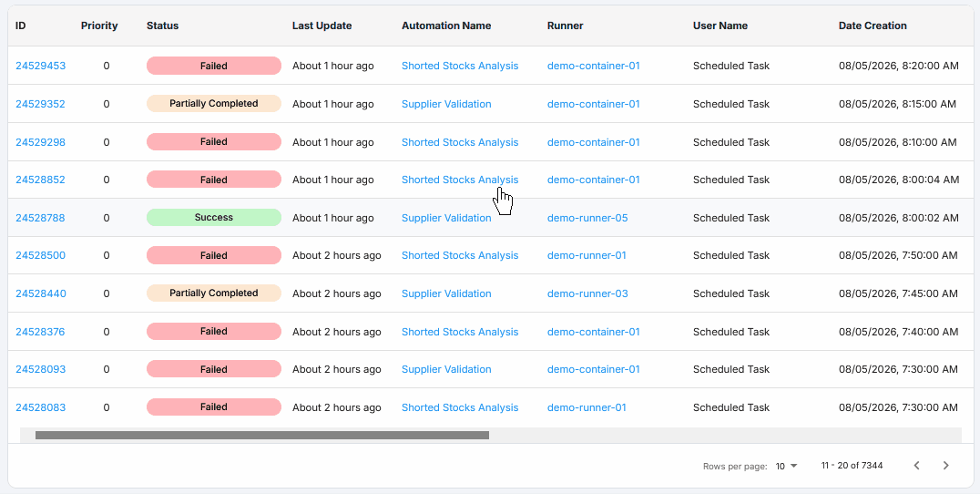Image resolution: width=980 pixels, height=494 pixels.
Task: Sort by the Automation Name column header
Action: coord(446,26)
